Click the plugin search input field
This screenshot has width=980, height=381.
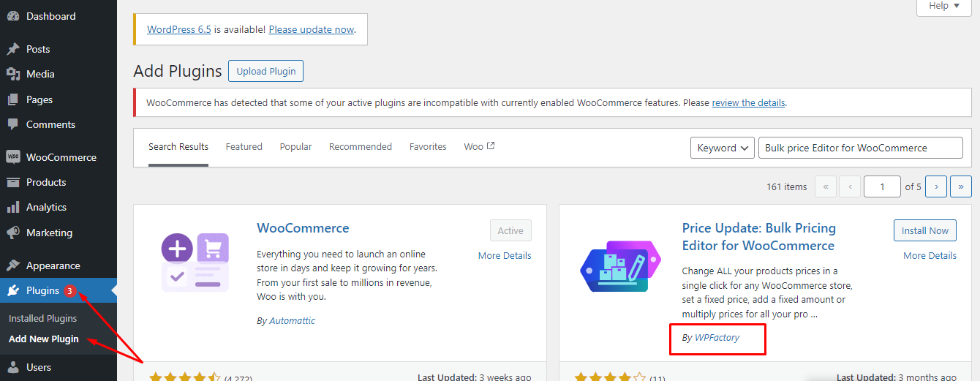click(x=861, y=148)
